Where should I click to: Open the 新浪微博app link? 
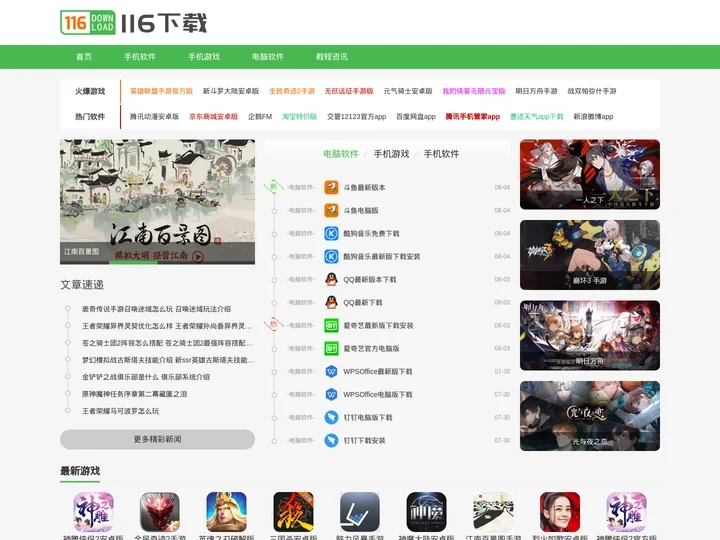point(593,116)
